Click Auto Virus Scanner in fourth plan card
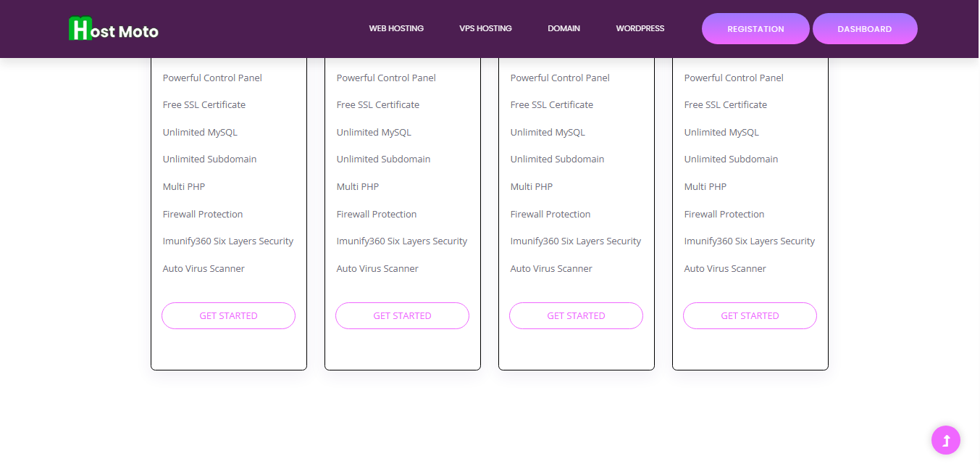Screen dimensions: 980x464 (724, 269)
